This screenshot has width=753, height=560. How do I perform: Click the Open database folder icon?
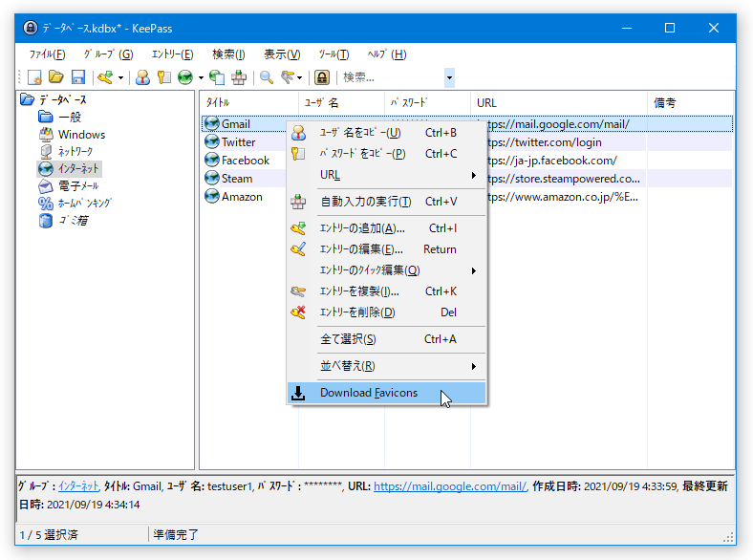point(56,77)
